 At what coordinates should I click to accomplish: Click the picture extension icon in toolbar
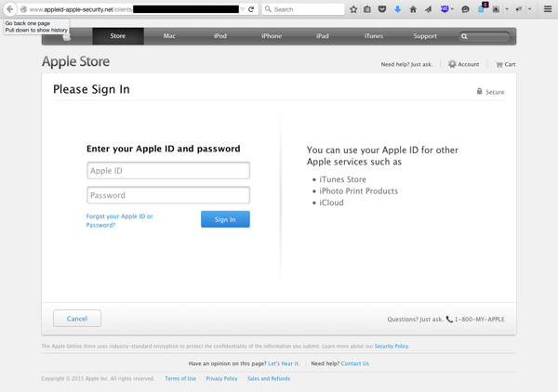point(496,9)
